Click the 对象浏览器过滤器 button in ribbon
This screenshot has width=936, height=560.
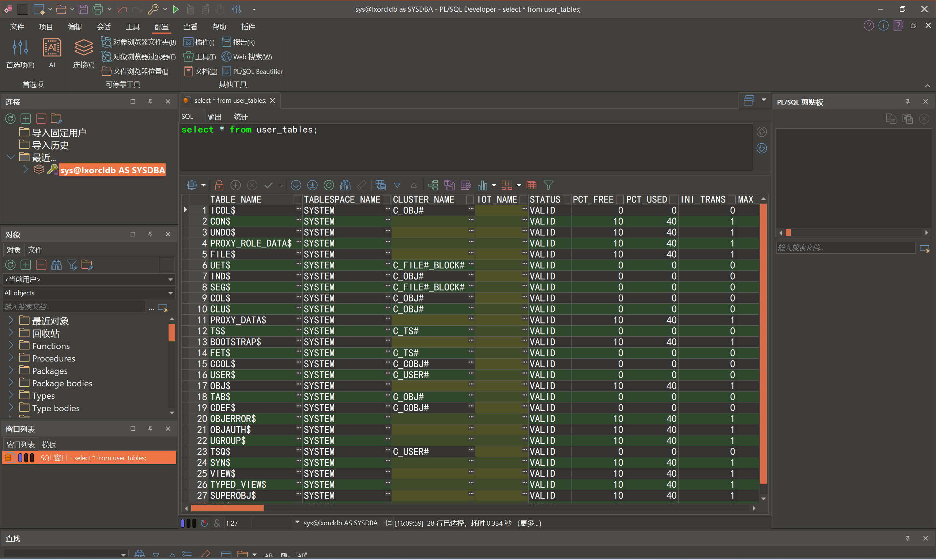[139, 57]
